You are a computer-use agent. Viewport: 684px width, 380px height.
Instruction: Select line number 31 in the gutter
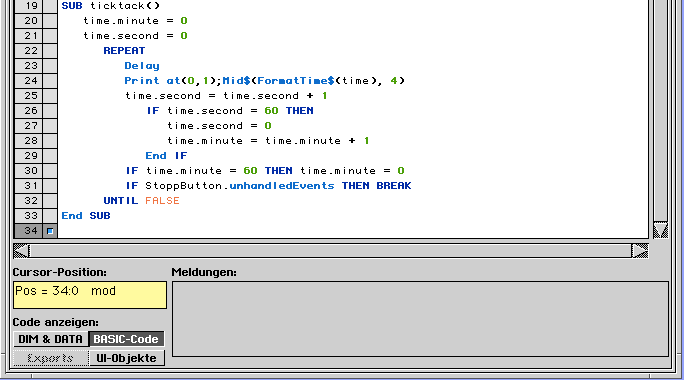click(x=29, y=186)
